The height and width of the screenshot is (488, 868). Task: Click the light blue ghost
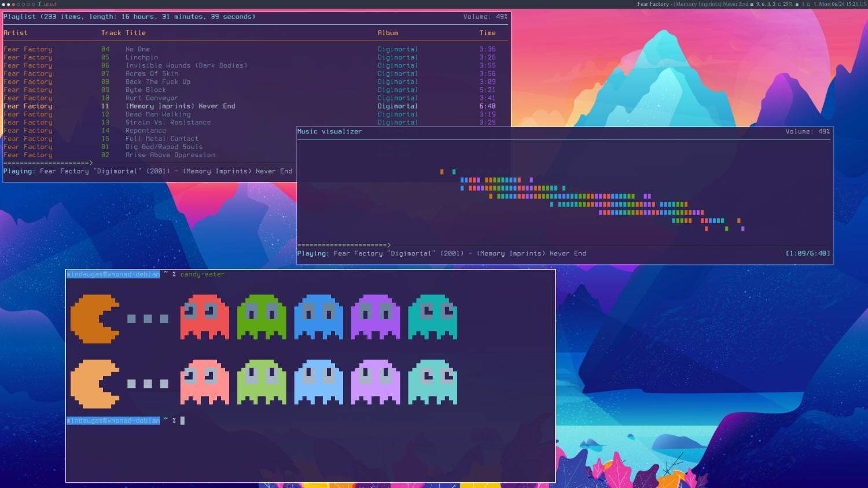pyautogui.click(x=319, y=382)
